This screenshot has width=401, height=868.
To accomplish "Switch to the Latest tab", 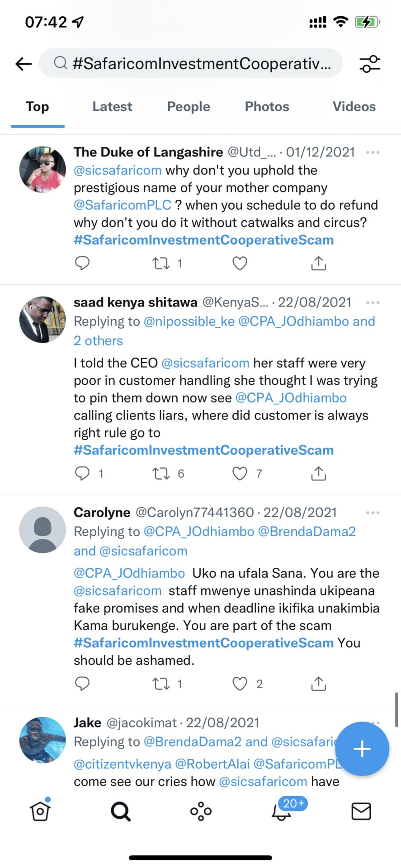I will (112, 107).
